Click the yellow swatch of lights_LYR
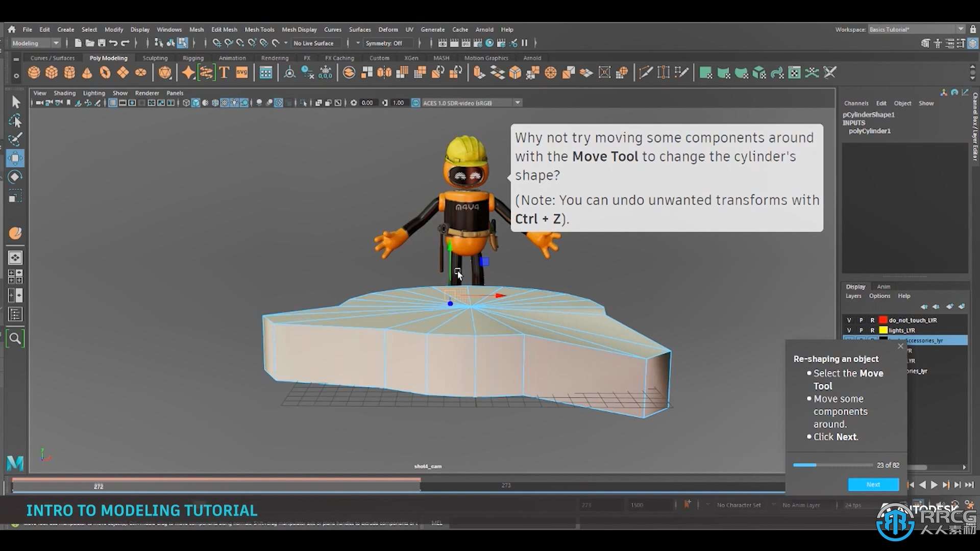The image size is (980, 551). click(883, 331)
